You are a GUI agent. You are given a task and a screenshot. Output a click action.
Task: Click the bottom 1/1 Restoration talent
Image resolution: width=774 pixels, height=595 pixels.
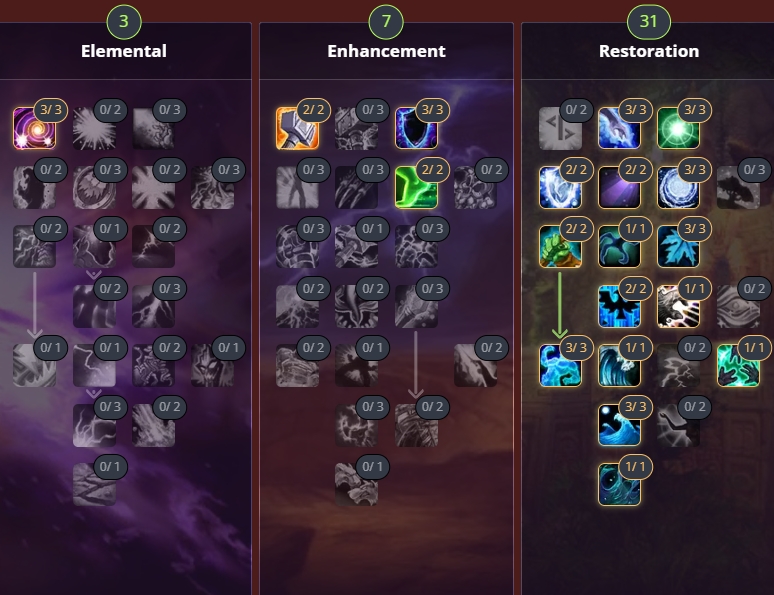point(619,484)
